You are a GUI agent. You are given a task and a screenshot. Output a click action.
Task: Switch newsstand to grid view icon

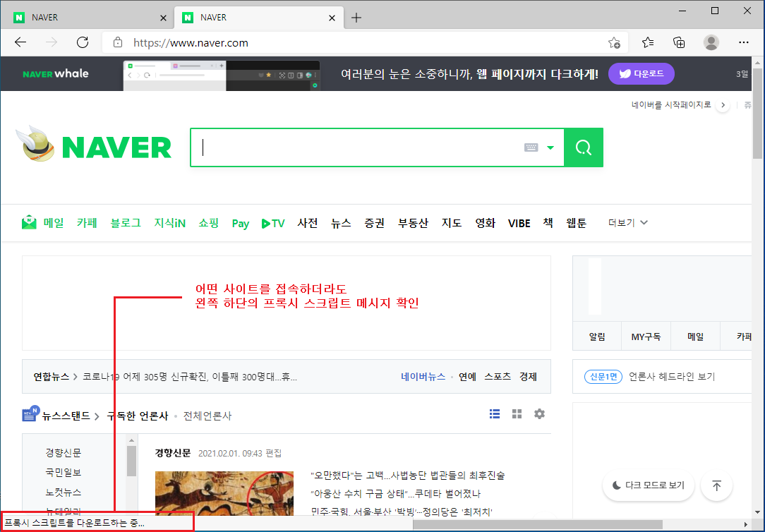tap(517, 414)
